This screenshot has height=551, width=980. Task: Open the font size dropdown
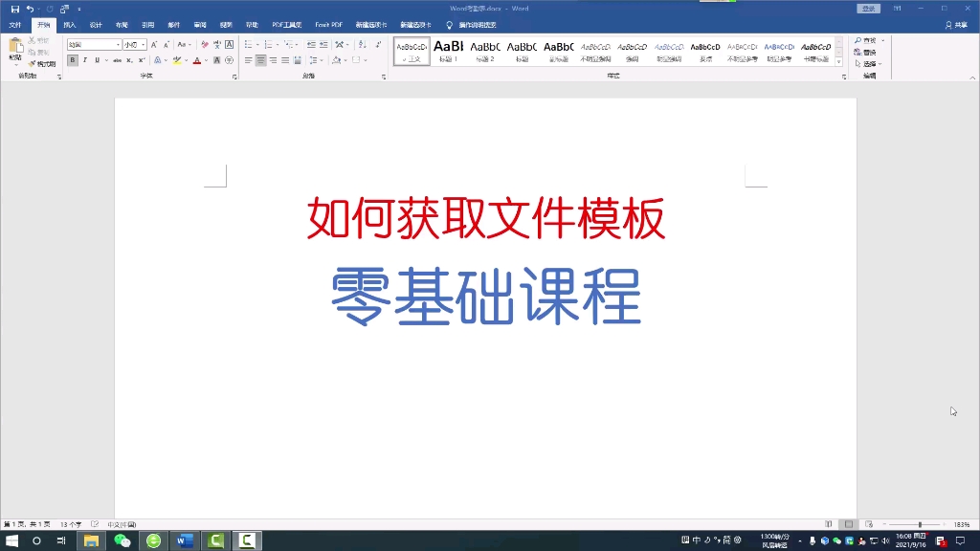point(144,44)
